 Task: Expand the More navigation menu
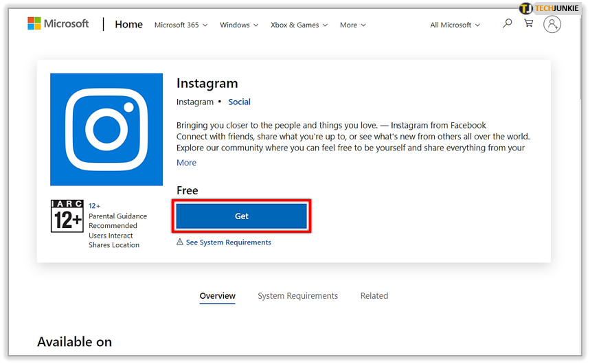pyautogui.click(x=352, y=25)
